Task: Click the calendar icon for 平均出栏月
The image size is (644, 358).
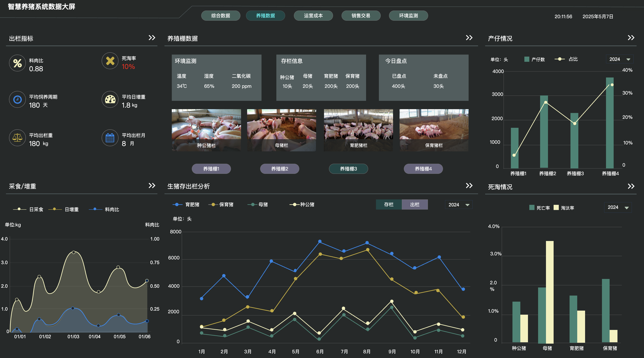Action: tap(110, 138)
